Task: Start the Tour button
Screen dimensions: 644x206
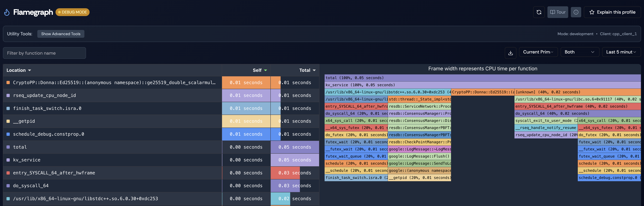Action: point(557,12)
